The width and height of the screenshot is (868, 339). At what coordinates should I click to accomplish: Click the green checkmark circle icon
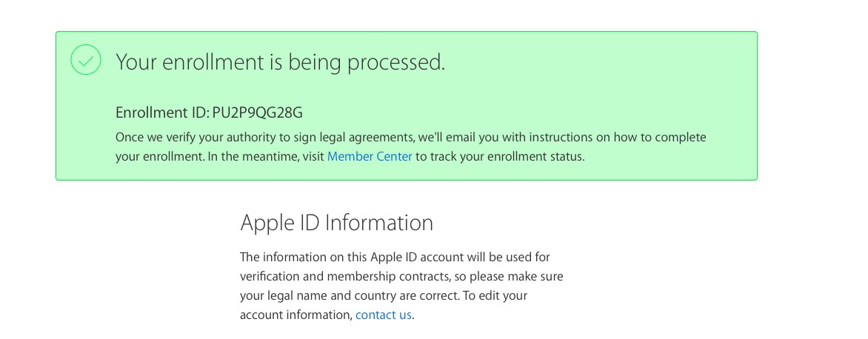tap(86, 60)
